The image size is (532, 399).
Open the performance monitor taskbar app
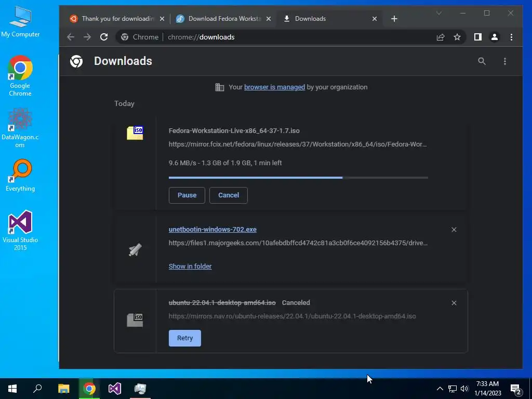(140, 389)
